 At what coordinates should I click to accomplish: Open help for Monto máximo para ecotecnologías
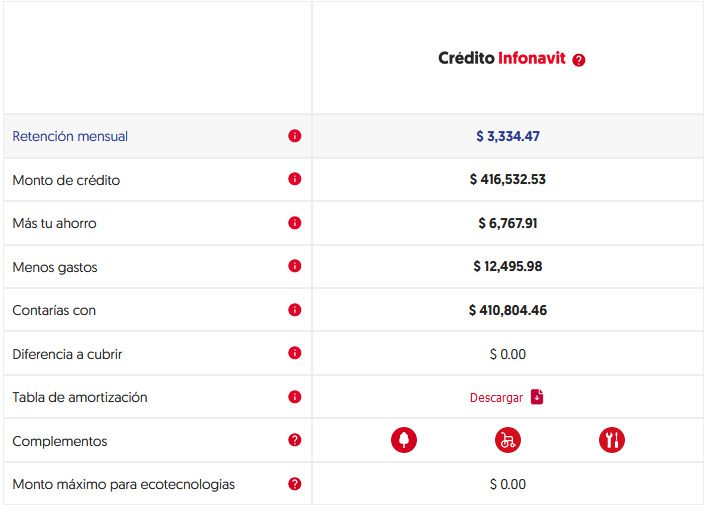[295, 484]
